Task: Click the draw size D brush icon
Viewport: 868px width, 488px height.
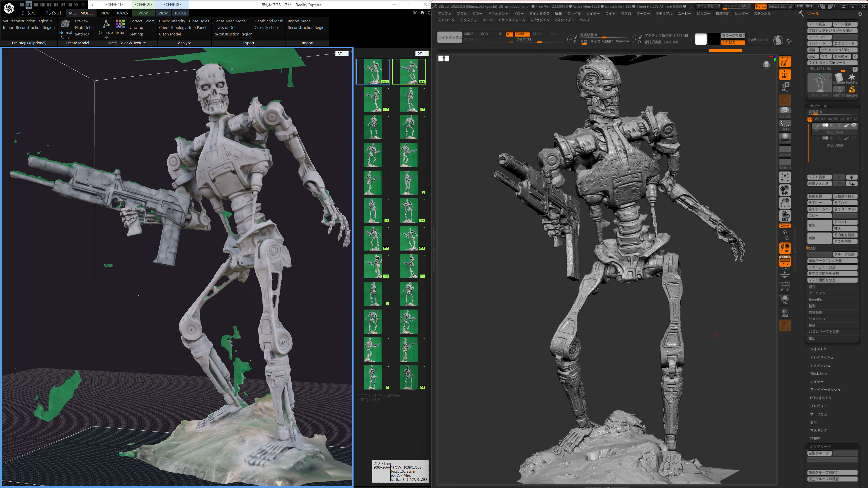Action: click(636, 39)
